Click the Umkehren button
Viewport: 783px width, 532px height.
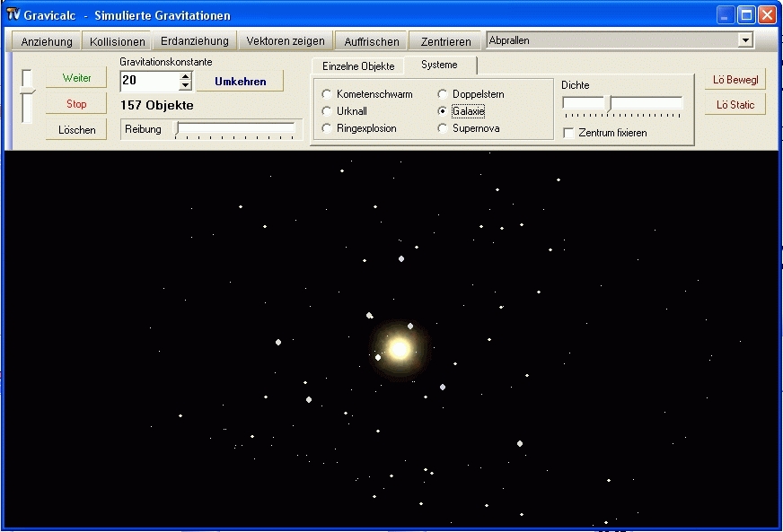point(240,82)
